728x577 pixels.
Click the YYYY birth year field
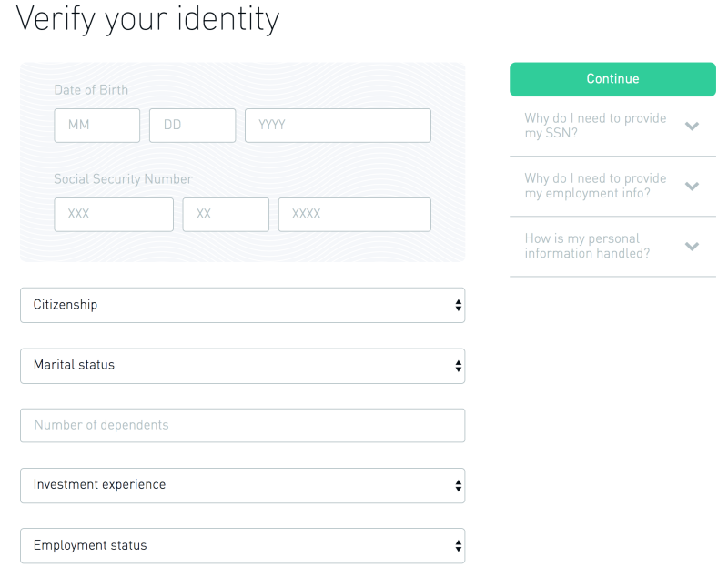[338, 126]
